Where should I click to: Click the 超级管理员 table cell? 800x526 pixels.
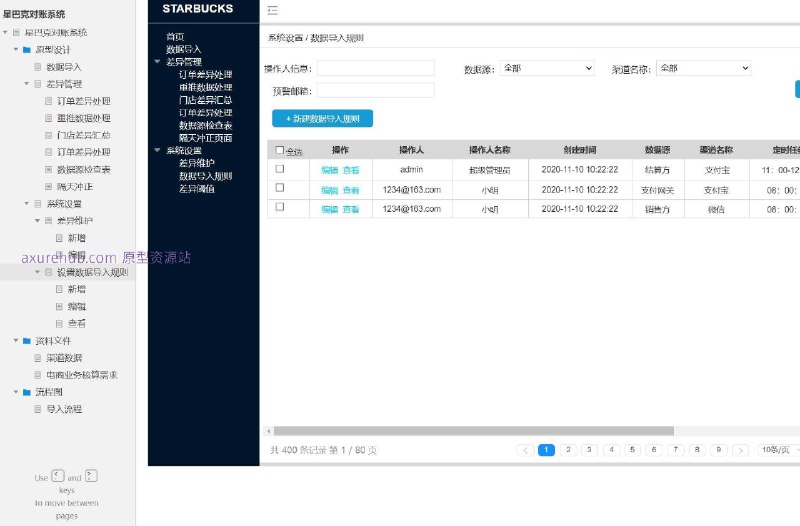[490, 170]
